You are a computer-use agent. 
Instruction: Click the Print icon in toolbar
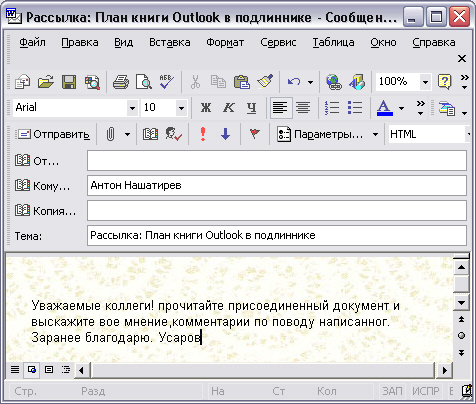[x=121, y=82]
